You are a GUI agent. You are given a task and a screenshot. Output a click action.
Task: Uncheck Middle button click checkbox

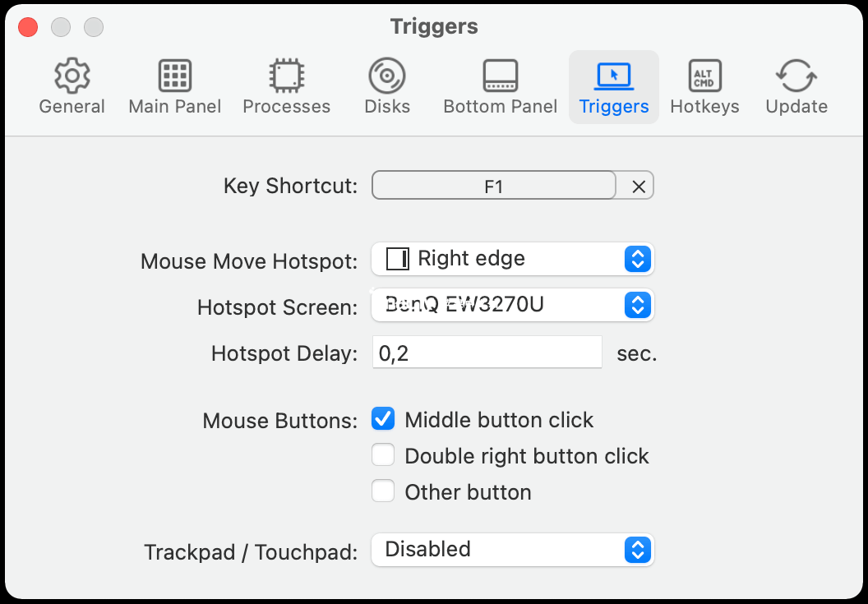click(x=383, y=419)
